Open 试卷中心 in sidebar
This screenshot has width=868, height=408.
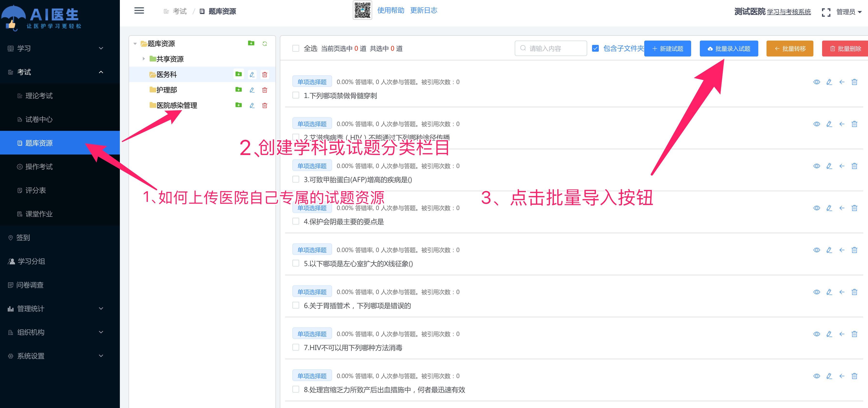pos(60,119)
